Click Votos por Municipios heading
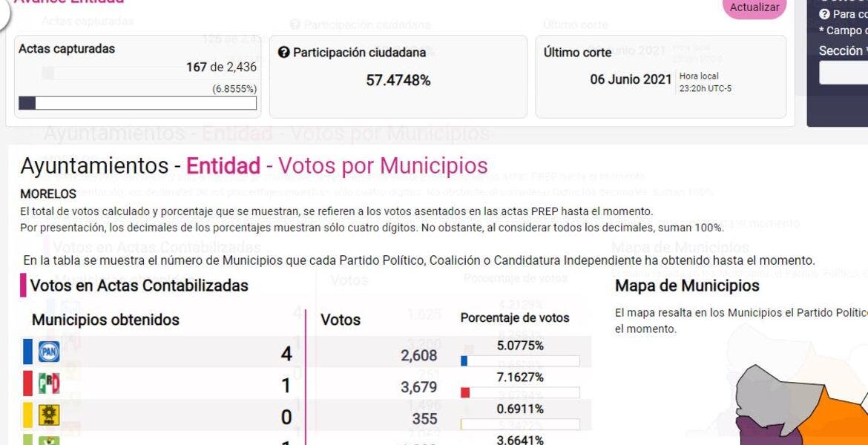The image size is (868, 445). [383, 165]
